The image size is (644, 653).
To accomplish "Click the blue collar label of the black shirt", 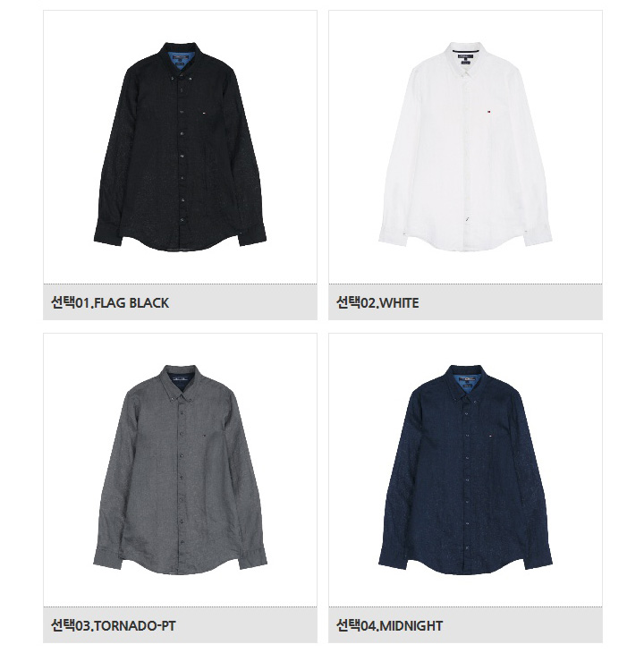I will click(180, 58).
